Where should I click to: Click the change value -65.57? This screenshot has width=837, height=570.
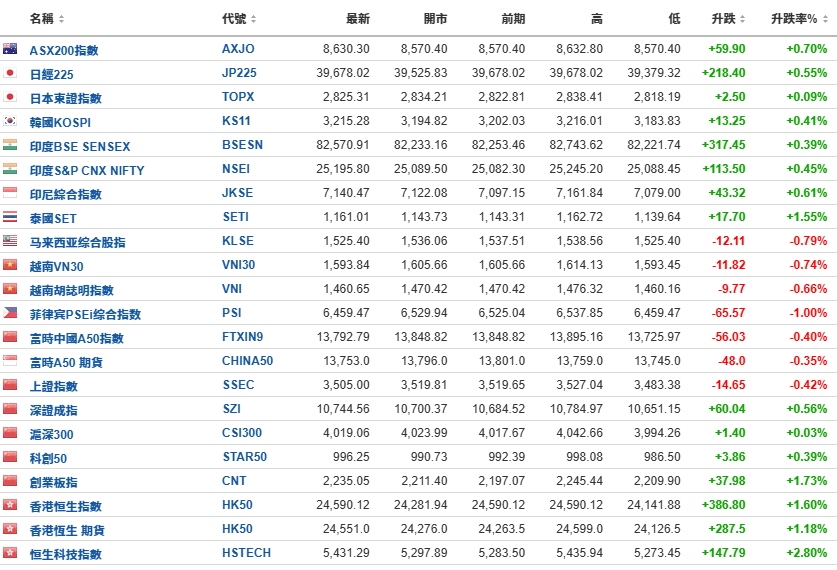pos(728,313)
